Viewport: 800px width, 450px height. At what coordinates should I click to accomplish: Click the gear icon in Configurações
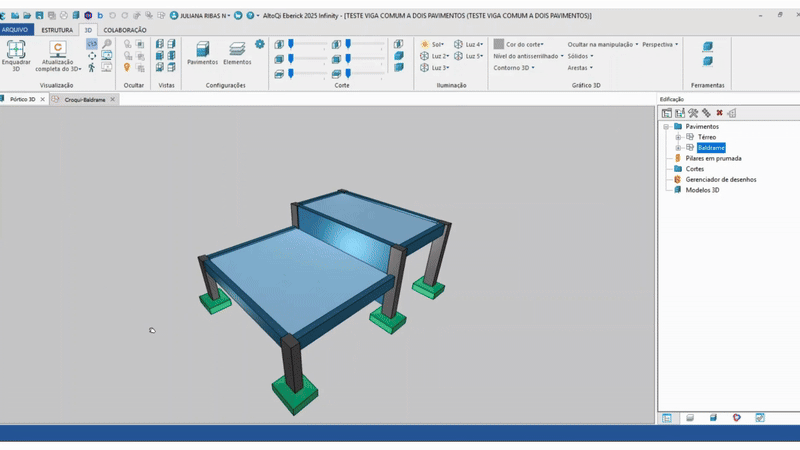[260, 44]
